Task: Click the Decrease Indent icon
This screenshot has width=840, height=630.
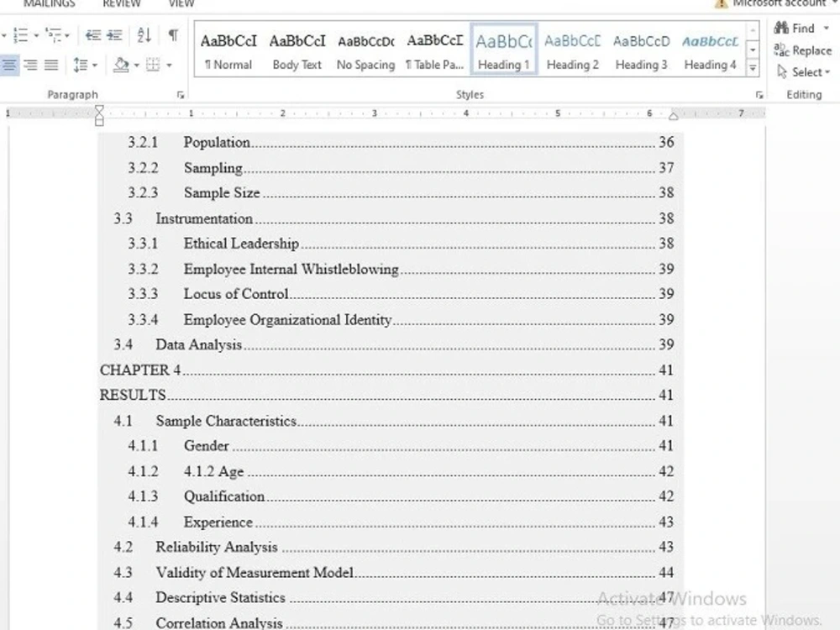Action: [x=92, y=34]
